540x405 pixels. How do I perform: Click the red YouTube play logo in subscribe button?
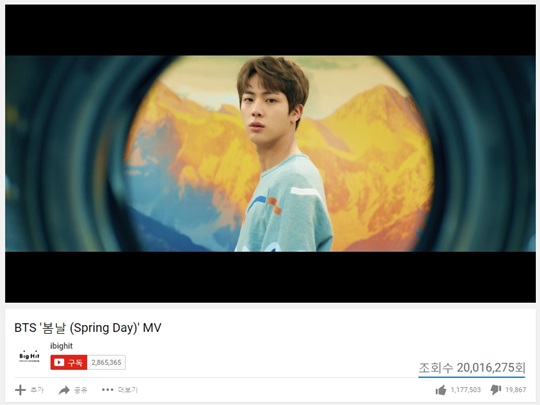click(59, 362)
